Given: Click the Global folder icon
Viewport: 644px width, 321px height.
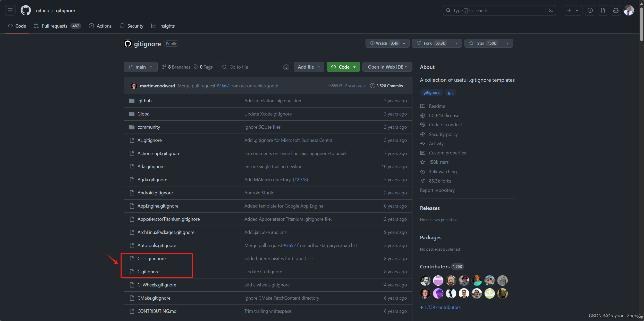Looking at the screenshot, I should (132, 114).
